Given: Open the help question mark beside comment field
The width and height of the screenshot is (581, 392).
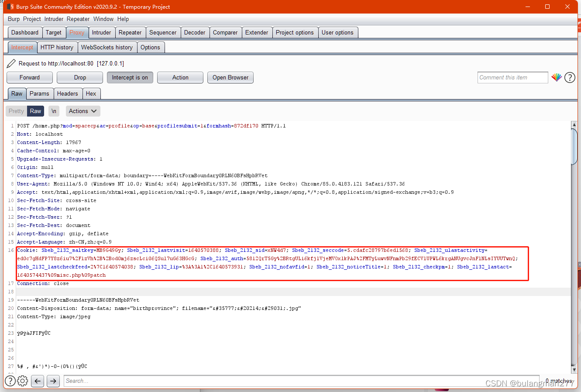Looking at the screenshot, I should 570,77.
